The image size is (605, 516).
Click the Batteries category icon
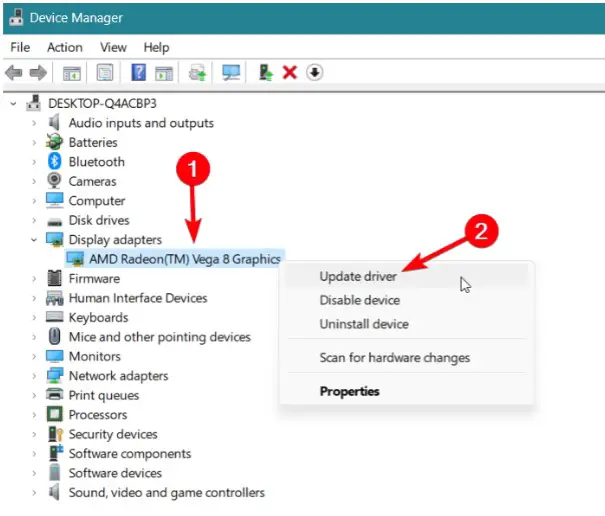[x=54, y=142]
